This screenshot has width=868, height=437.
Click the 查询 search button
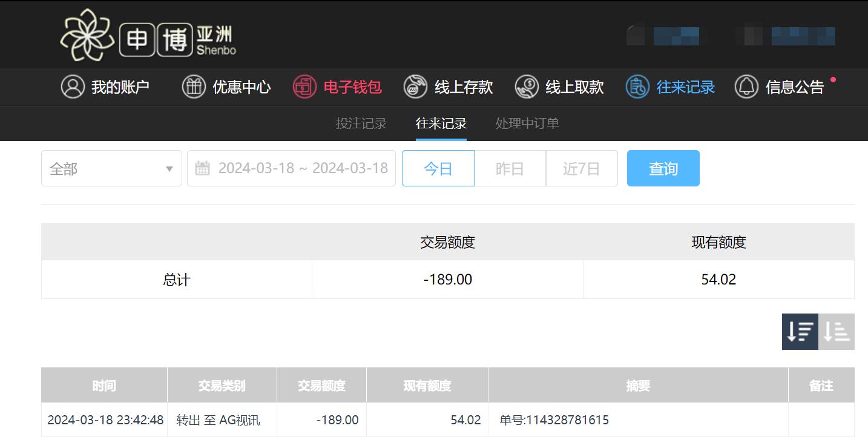click(x=663, y=168)
